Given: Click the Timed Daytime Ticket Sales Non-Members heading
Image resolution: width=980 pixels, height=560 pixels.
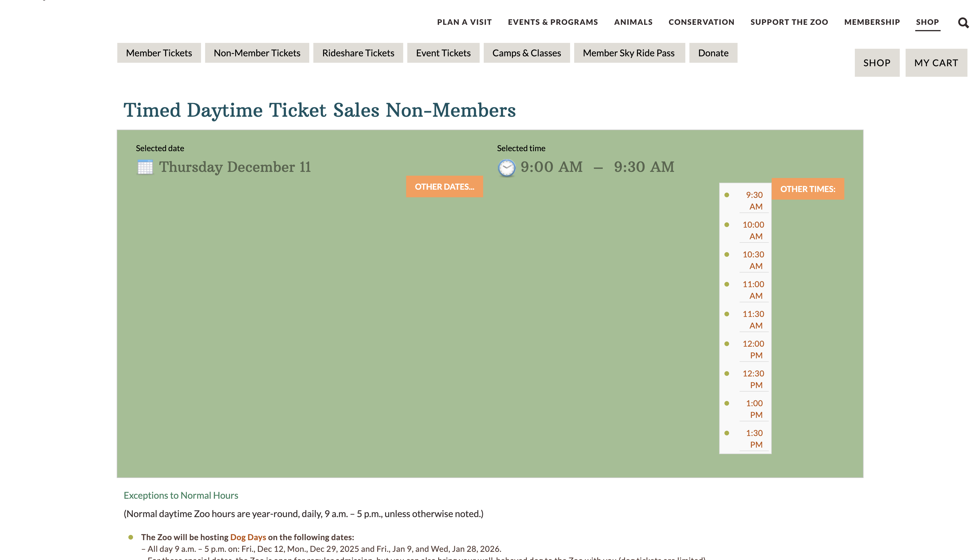Looking at the screenshot, I should pos(319,110).
